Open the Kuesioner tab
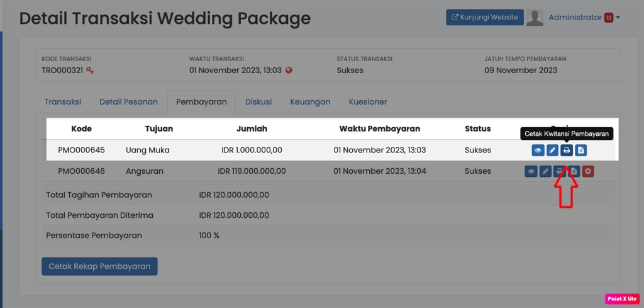Viewport: 644px width, 308px height. (368, 101)
